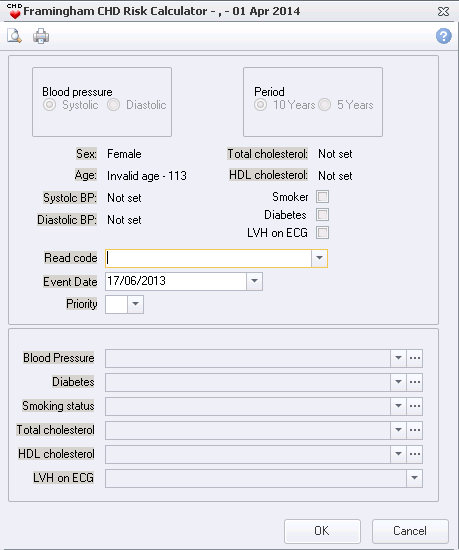459x550 pixels.
Task: Click the ellipsis button beside Blood Pressure
Action: point(415,358)
